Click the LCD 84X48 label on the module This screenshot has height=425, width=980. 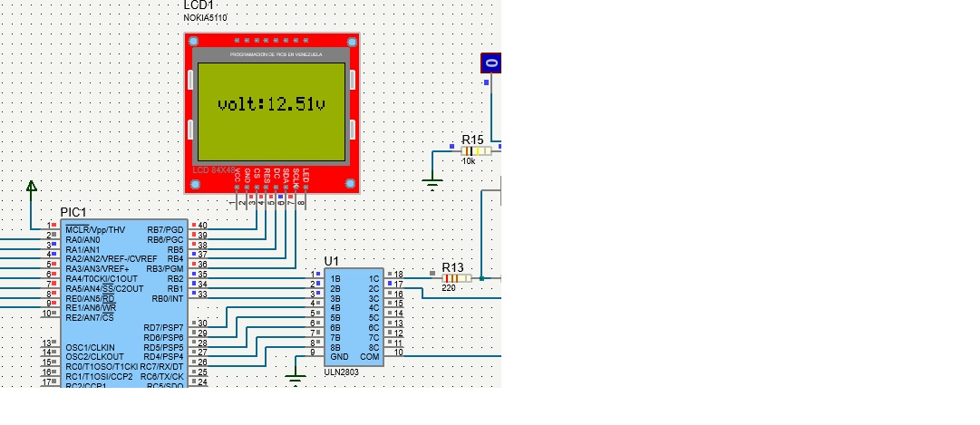[x=214, y=170]
